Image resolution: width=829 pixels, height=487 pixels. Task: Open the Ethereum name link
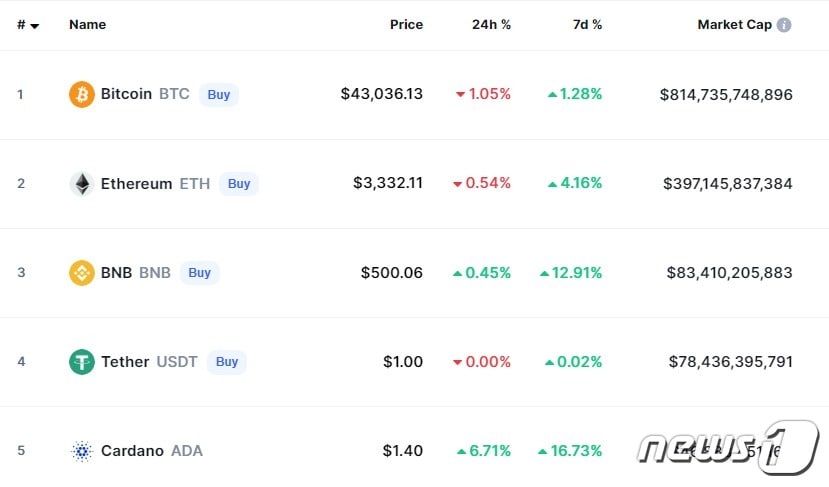pos(136,184)
